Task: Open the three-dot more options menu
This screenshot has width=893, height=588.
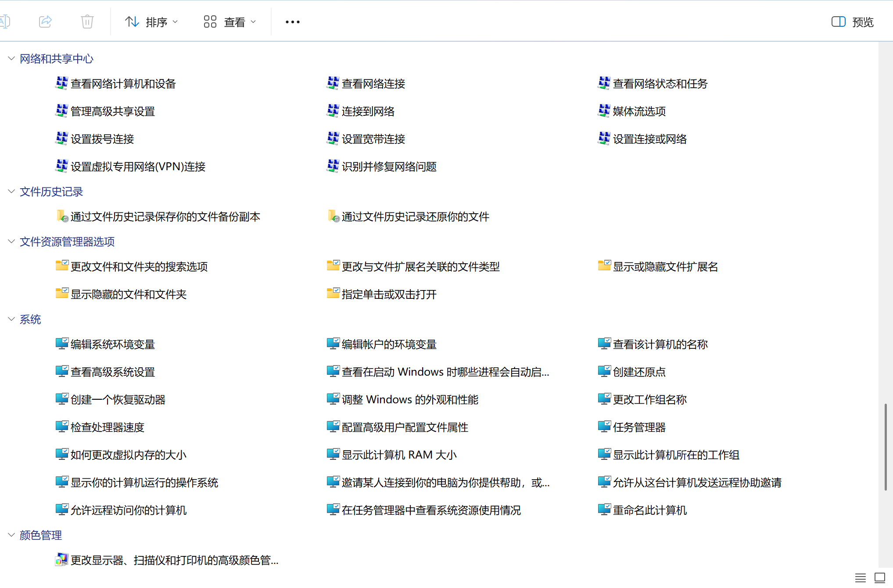Action: (292, 22)
